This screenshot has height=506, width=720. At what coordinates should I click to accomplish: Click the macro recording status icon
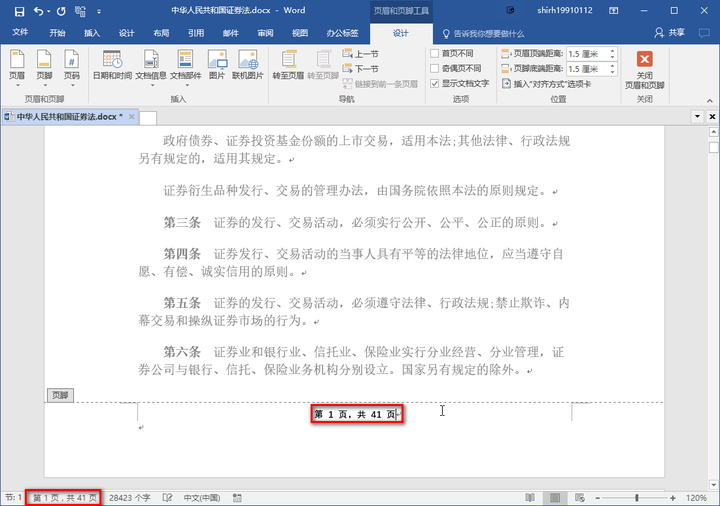click(x=237, y=498)
